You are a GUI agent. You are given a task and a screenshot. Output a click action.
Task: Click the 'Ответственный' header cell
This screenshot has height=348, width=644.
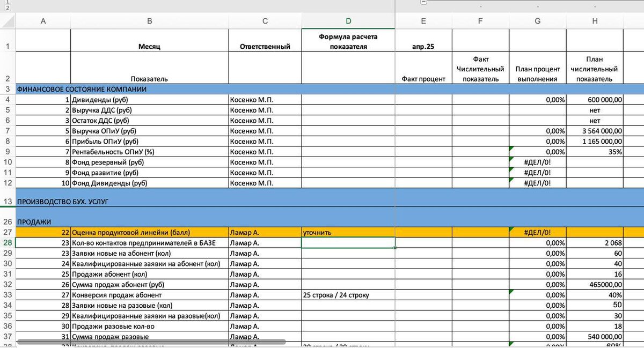[x=265, y=40]
